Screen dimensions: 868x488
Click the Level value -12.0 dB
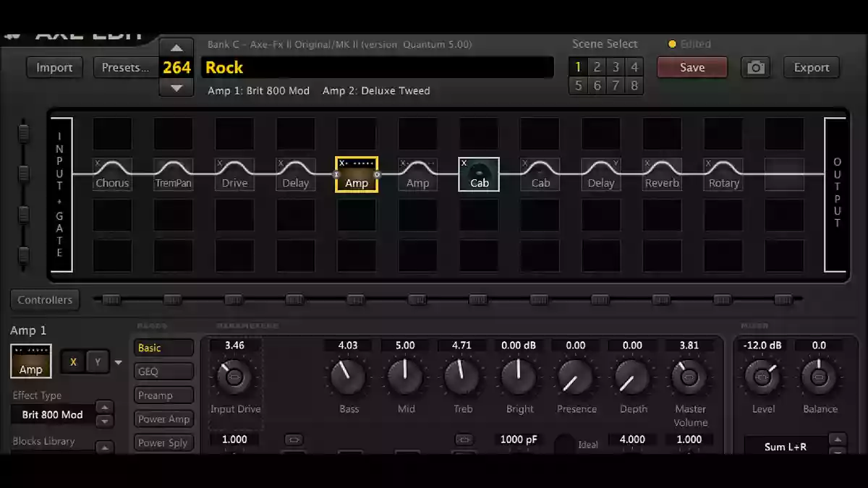click(762, 346)
